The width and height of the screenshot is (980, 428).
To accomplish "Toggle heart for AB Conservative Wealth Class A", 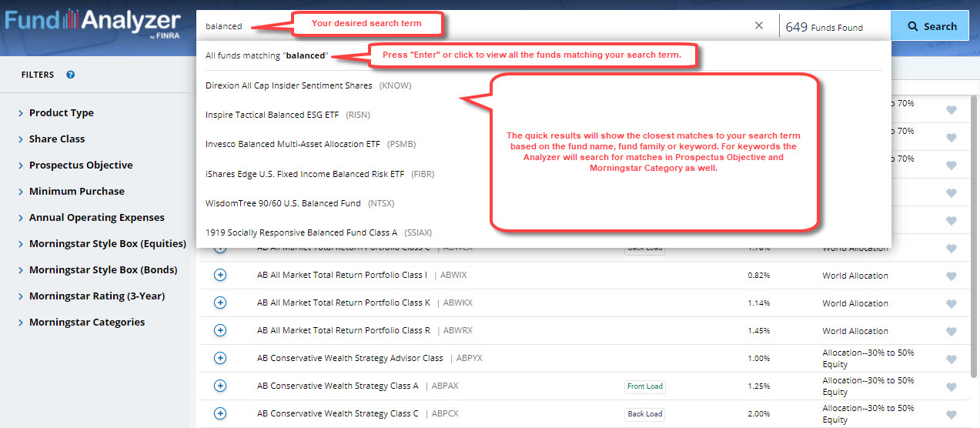I will coord(951,387).
